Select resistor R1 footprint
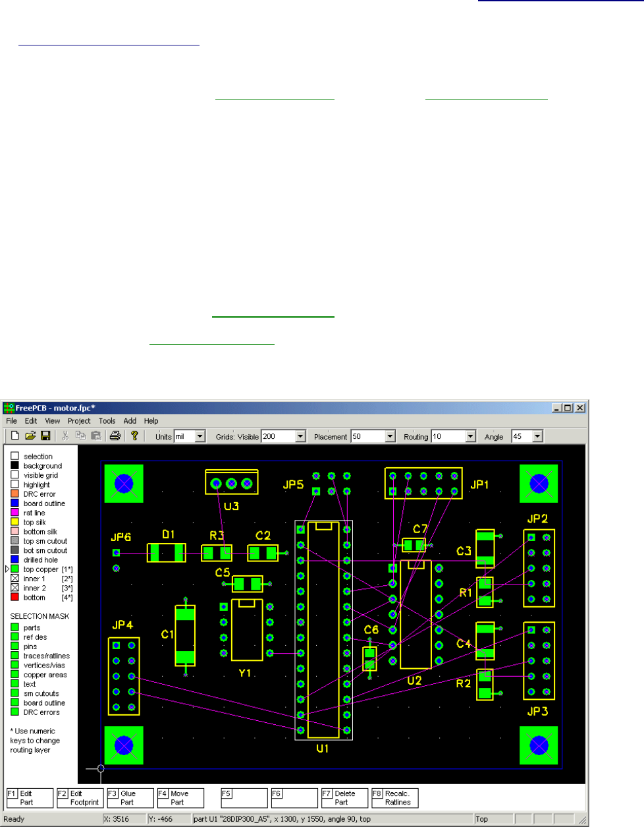 point(485,592)
